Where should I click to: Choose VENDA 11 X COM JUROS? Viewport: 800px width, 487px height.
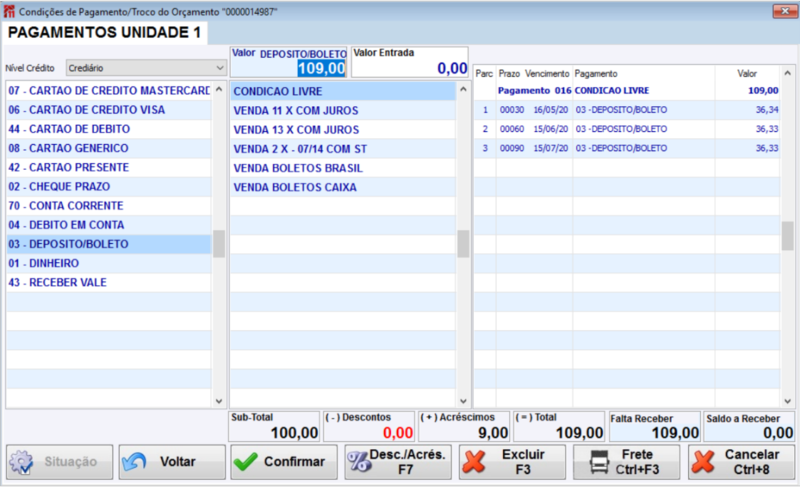[343, 111]
